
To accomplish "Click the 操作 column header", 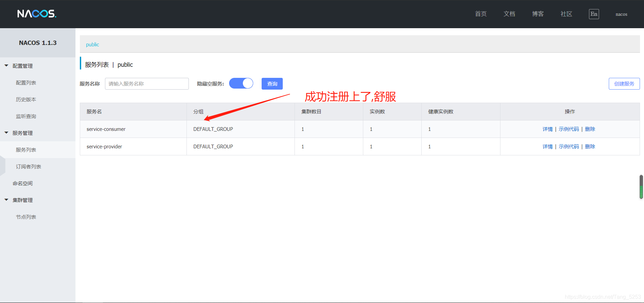I will pyautogui.click(x=570, y=111).
